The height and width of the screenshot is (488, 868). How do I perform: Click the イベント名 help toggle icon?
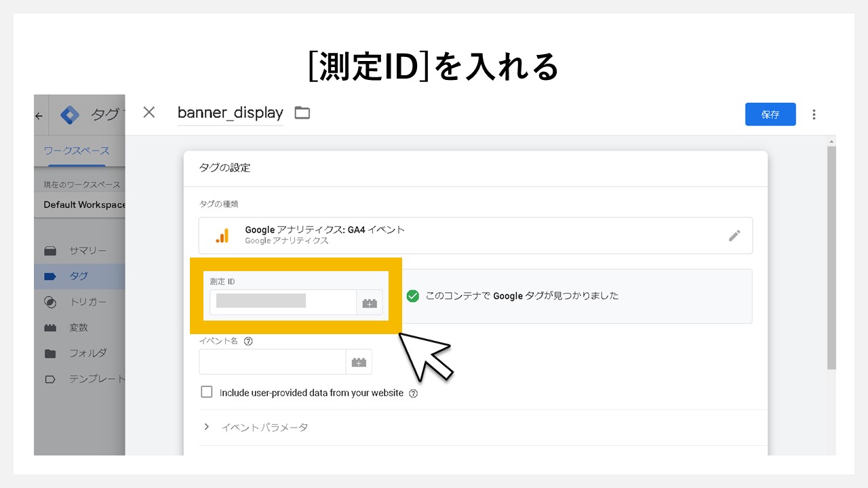pyautogui.click(x=248, y=341)
